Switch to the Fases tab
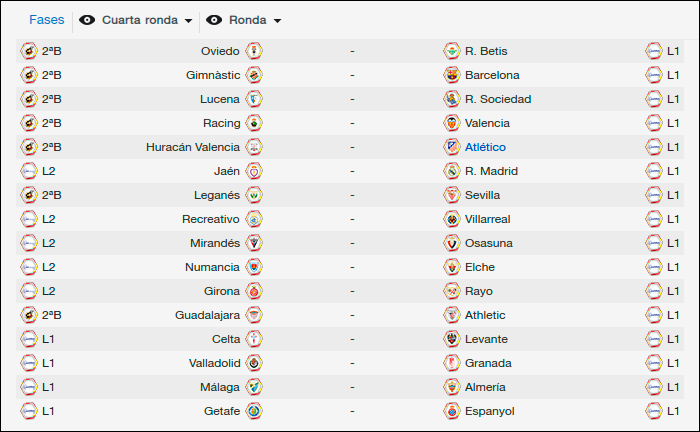The image size is (700, 432). point(46,20)
